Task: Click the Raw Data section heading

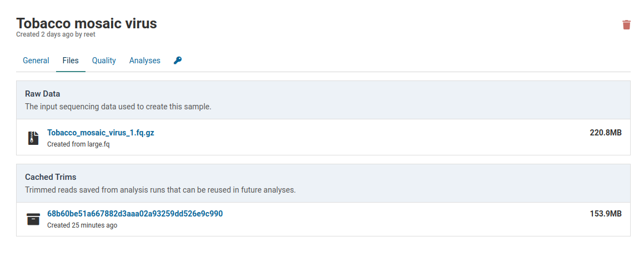Action: point(43,94)
